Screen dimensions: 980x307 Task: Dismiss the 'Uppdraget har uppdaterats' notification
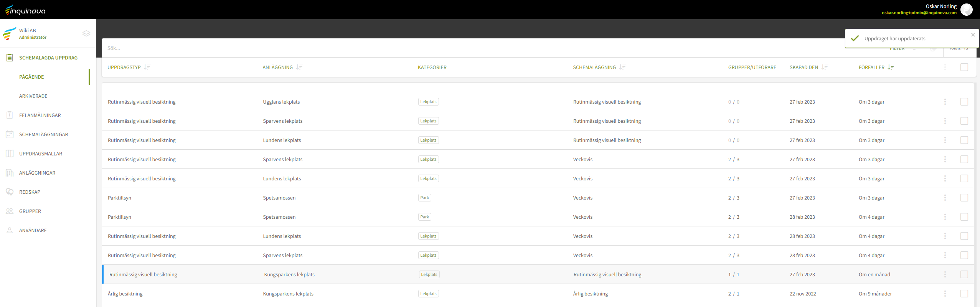pos(973,35)
